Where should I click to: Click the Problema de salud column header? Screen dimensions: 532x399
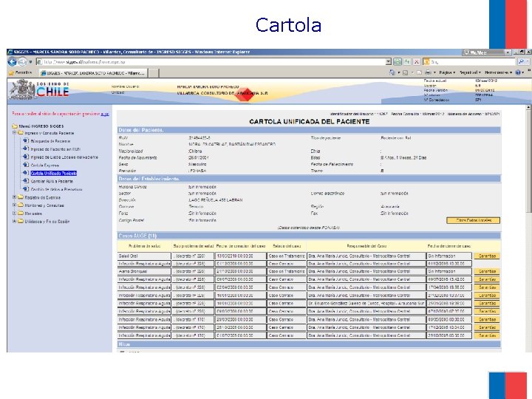click(145, 246)
